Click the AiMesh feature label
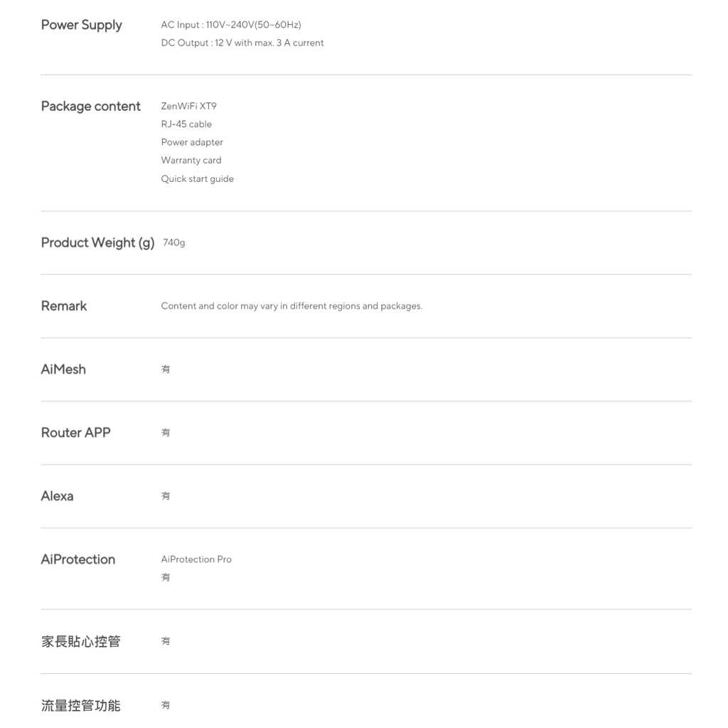 click(x=63, y=369)
